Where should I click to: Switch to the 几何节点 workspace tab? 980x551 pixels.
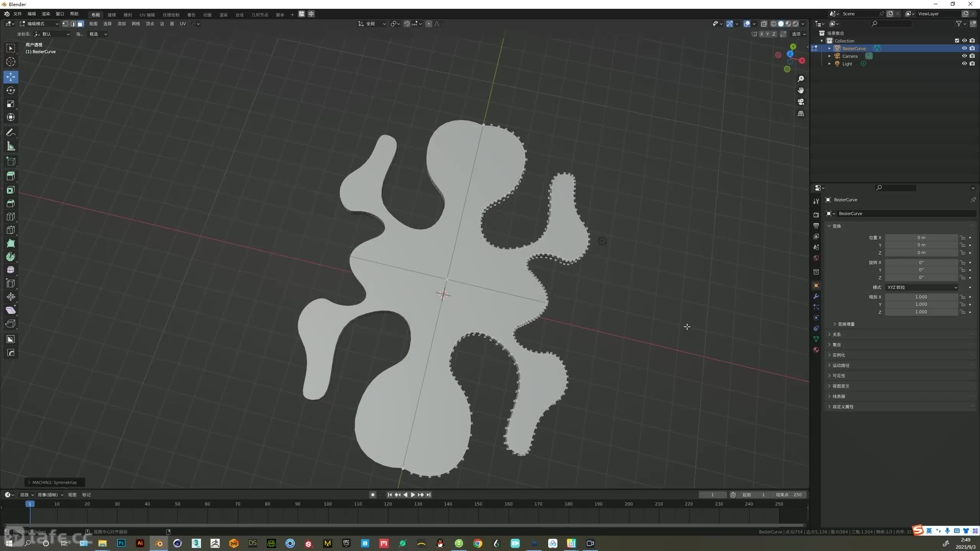click(x=260, y=15)
